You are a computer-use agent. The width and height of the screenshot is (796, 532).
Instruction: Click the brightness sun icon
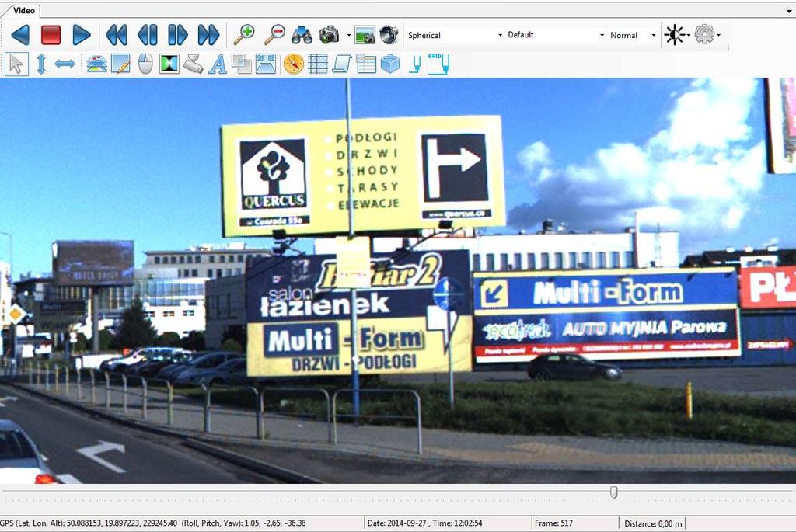tap(675, 35)
